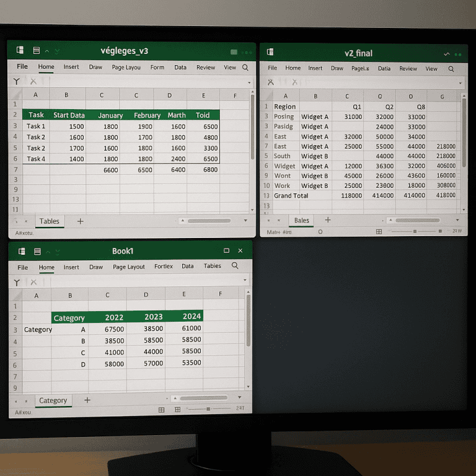Click the Excel logo icon in v2_final

tap(270, 53)
